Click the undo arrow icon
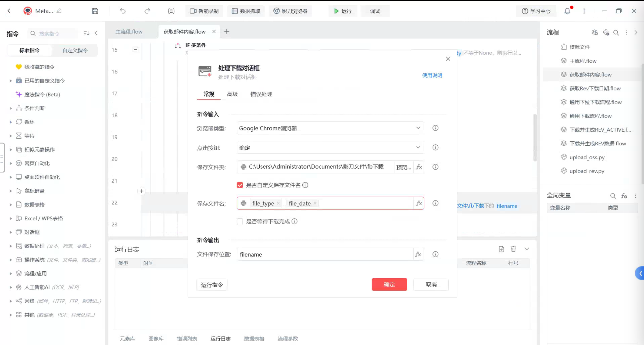This screenshot has width=644, height=345. pos(122,11)
